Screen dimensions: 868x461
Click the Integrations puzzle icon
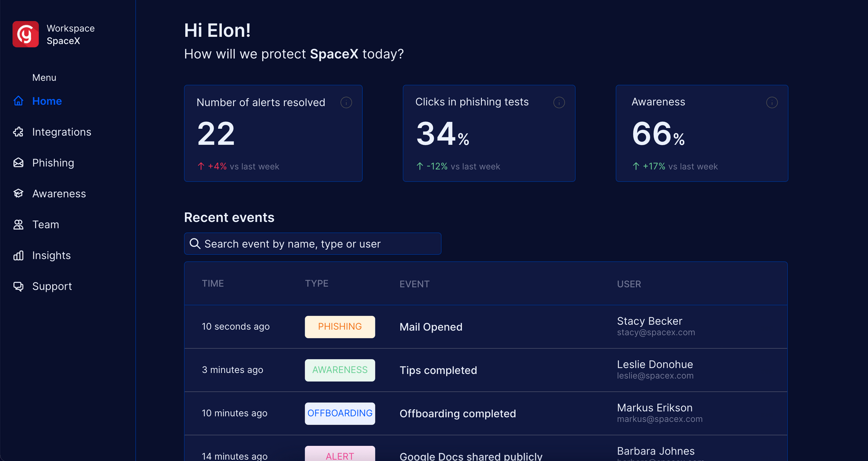[18, 132]
